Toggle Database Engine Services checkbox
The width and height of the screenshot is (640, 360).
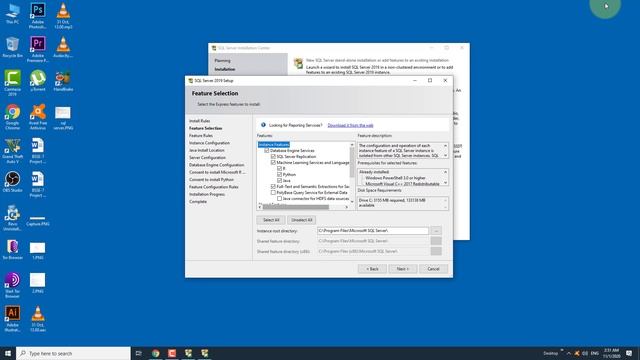(x=267, y=151)
